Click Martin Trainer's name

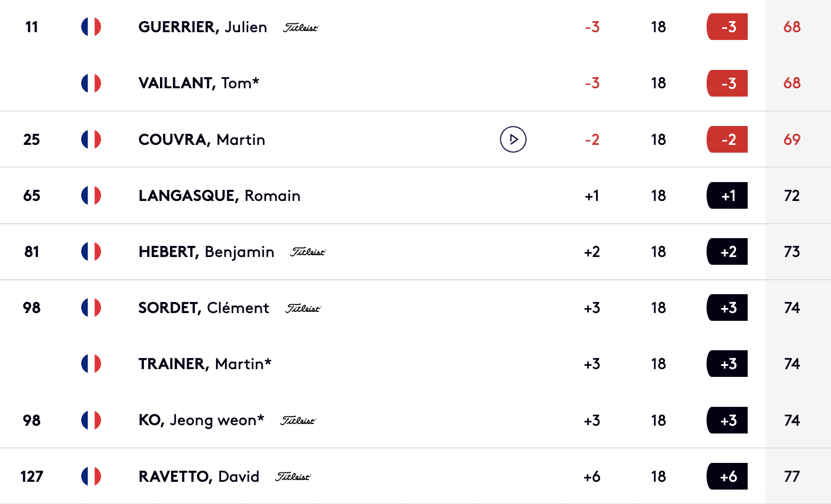(204, 364)
